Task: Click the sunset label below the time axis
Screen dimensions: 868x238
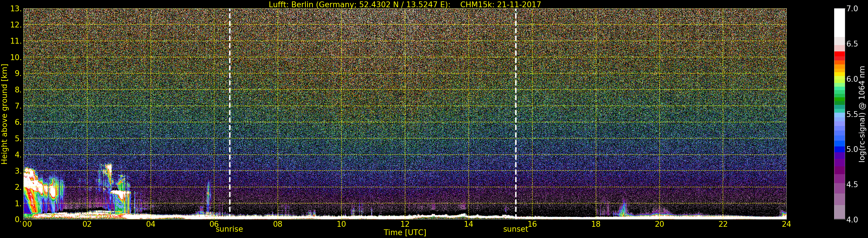Action: tap(515, 229)
